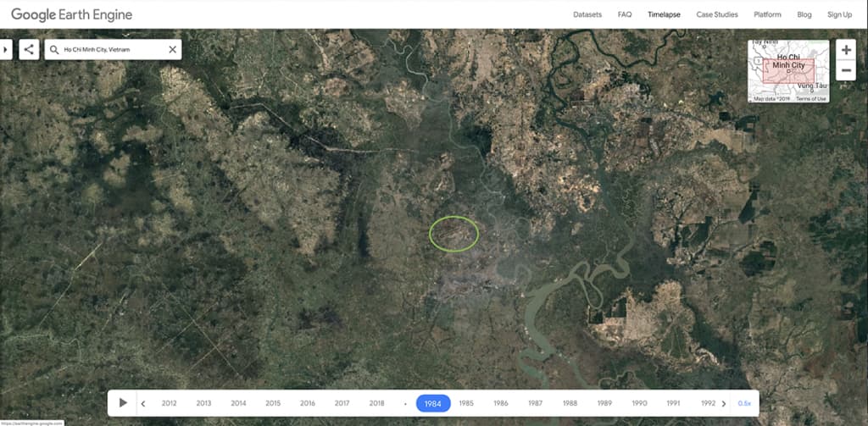Jump to year 1989 on timeline
Screen dimensions: 868x426
click(604, 403)
